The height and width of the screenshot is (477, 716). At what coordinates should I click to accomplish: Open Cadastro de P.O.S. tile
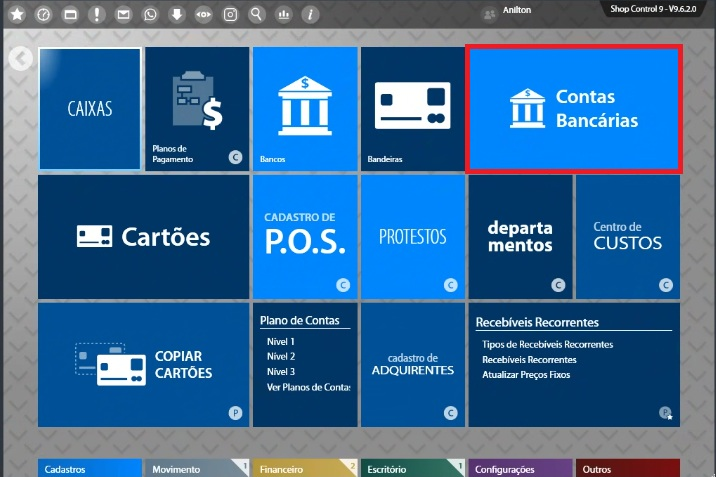[x=305, y=237]
